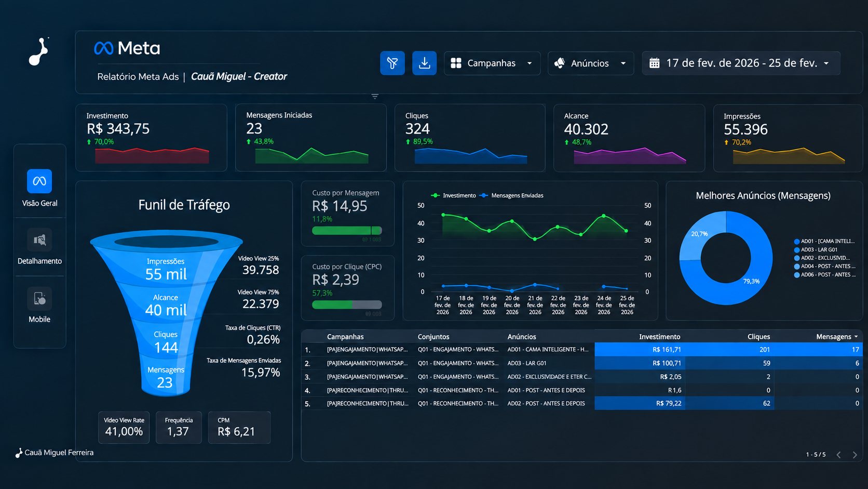Click the Anúncios megaphone icon

pyautogui.click(x=560, y=63)
